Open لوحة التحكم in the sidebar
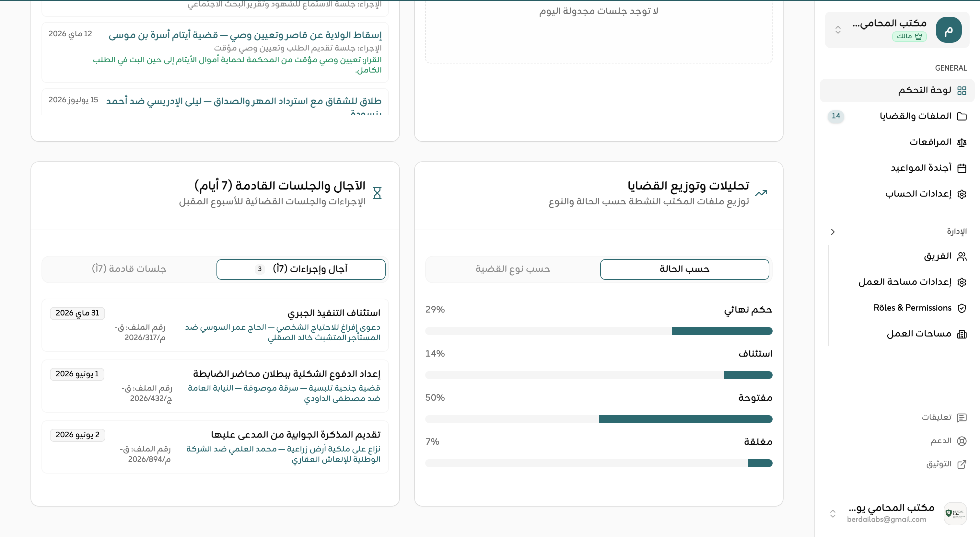Viewport: 980px width, 537px height. click(x=897, y=90)
